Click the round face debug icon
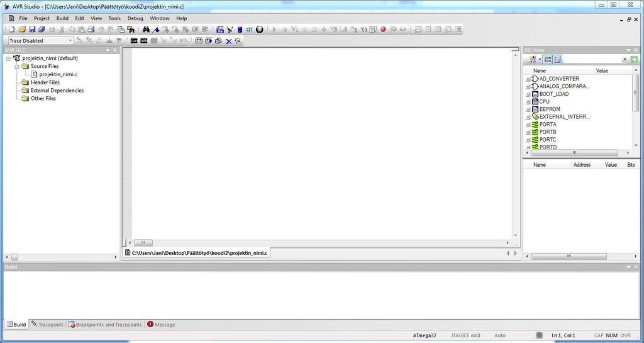The height and width of the screenshot is (343, 644). tap(260, 29)
